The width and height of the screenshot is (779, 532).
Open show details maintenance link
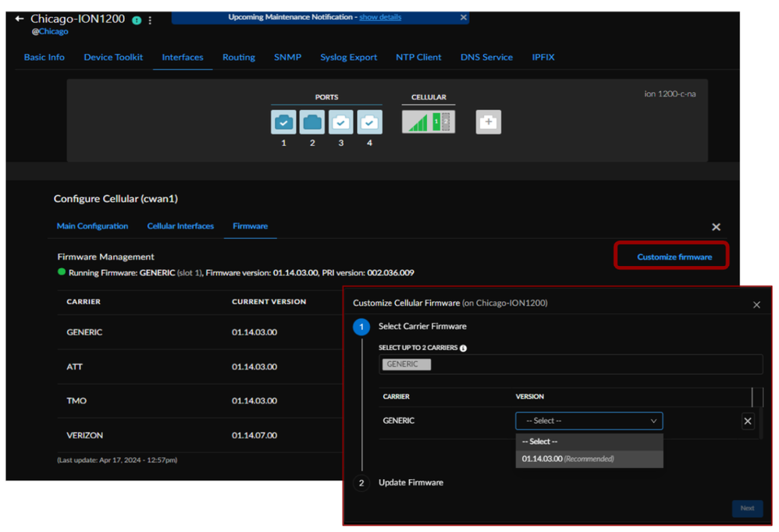(x=380, y=17)
